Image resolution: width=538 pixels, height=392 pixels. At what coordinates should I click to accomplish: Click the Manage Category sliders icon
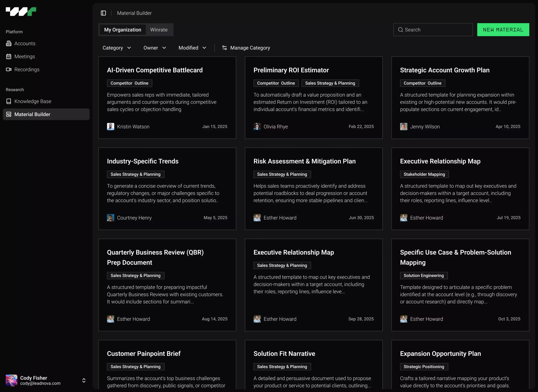(x=224, y=48)
